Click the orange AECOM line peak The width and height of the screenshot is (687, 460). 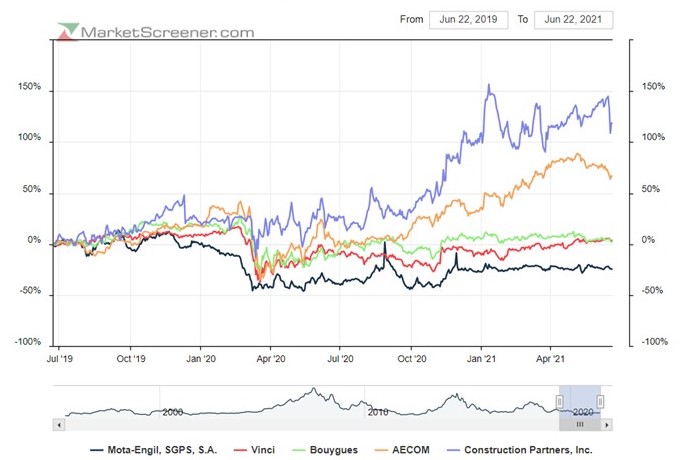(577, 154)
